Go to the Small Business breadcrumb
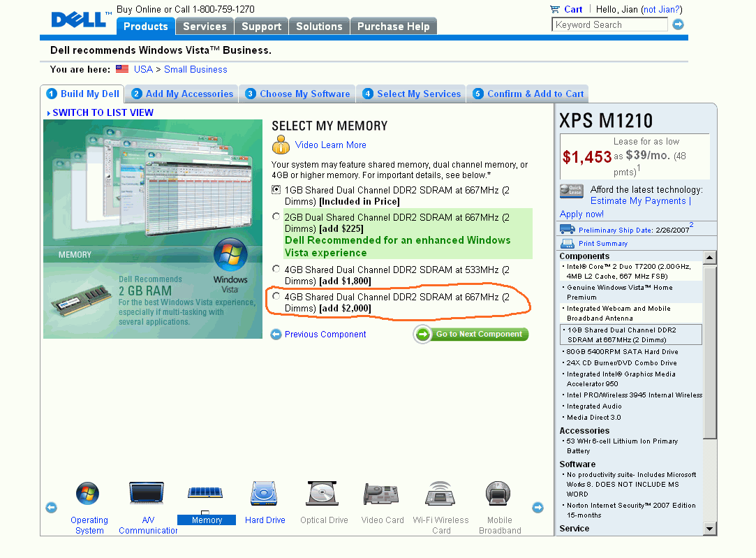756x558 pixels. 195,69
